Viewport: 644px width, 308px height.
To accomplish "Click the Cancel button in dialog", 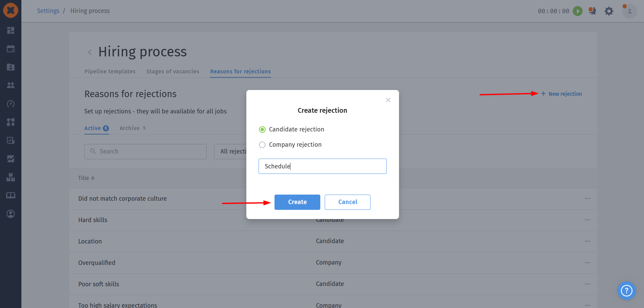I will [347, 202].
